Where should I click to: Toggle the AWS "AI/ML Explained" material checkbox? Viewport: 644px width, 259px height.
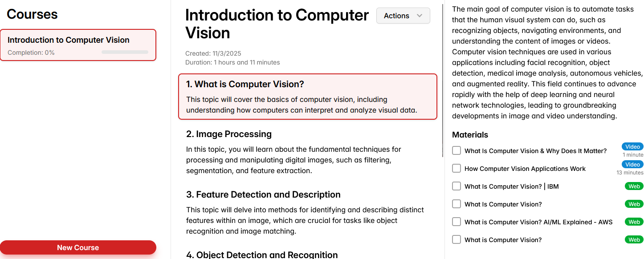(x=457, y=222)
